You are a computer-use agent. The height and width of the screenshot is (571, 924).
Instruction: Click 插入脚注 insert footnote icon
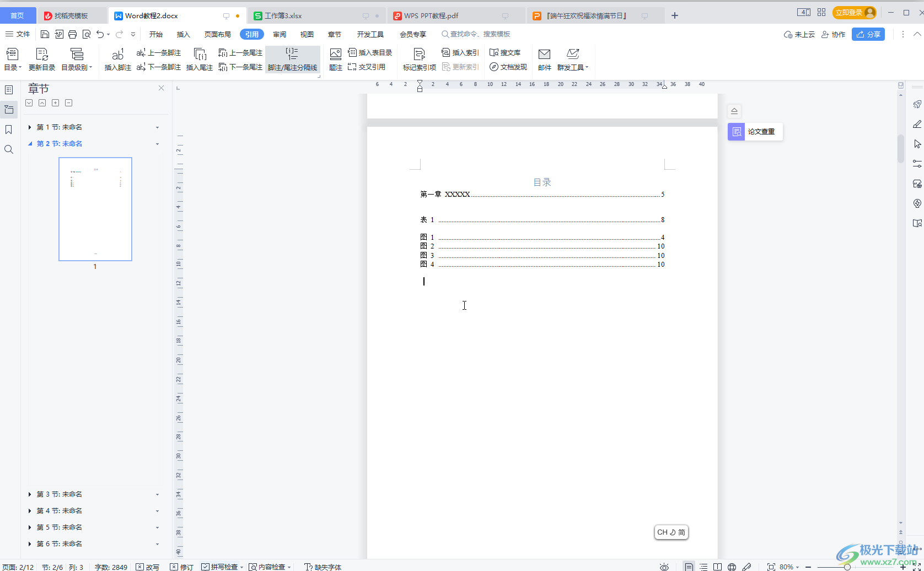pyautogui.click(x=118, y=60)
